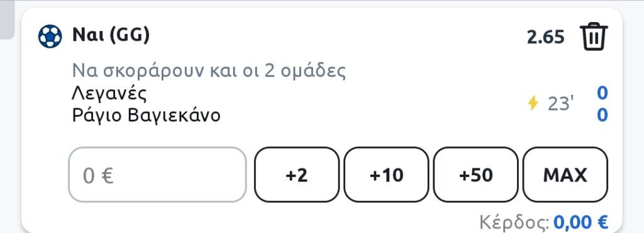Click the Κέρδος label
Image resolution: width=644 pixels, height=233 pixels.
pyautogui.click(x=514, y=223)
